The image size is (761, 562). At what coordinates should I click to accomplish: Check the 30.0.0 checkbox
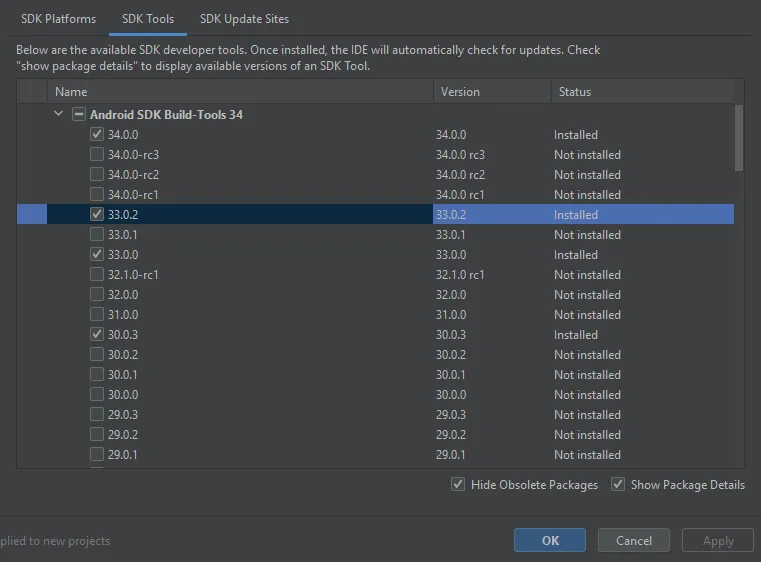click(x=97, y=394)
